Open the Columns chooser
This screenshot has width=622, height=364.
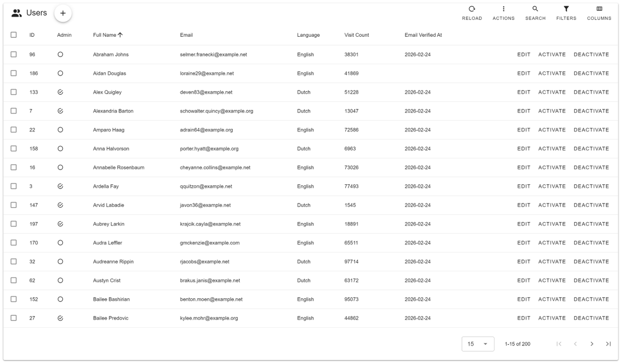click(x=599, y=13)
